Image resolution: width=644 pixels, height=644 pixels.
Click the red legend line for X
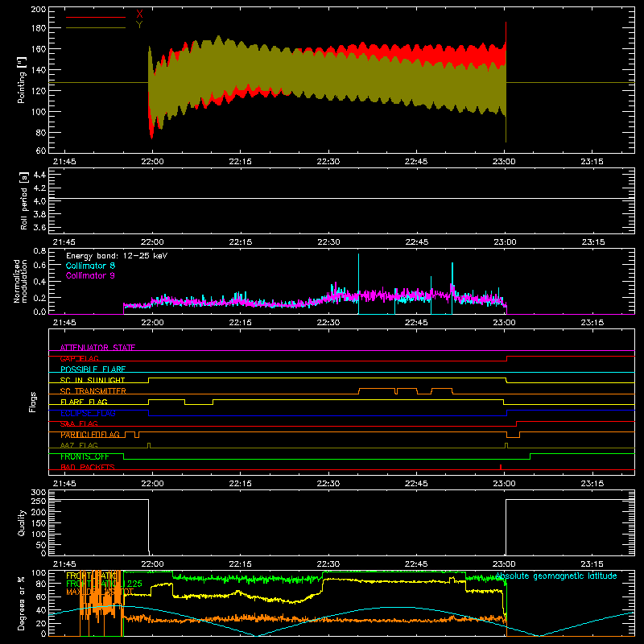pyautogui.click(x=96, y=17)
